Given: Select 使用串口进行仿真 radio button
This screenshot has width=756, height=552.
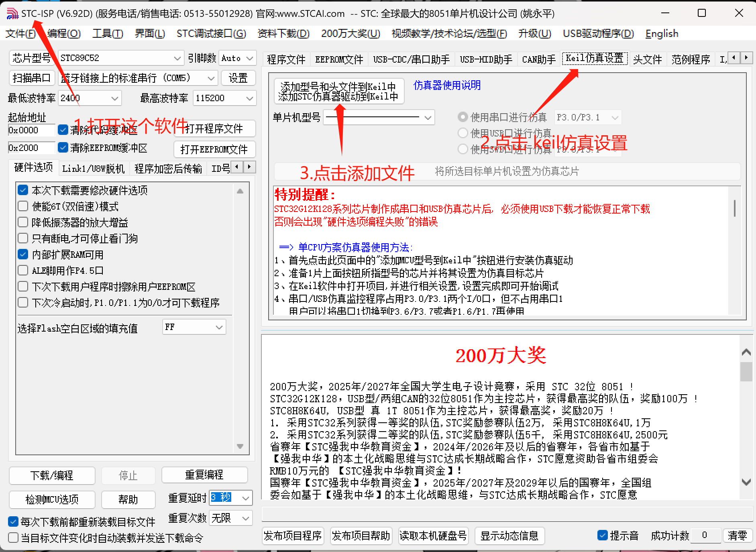Looking at the screenshot, I should click(463, 117).
